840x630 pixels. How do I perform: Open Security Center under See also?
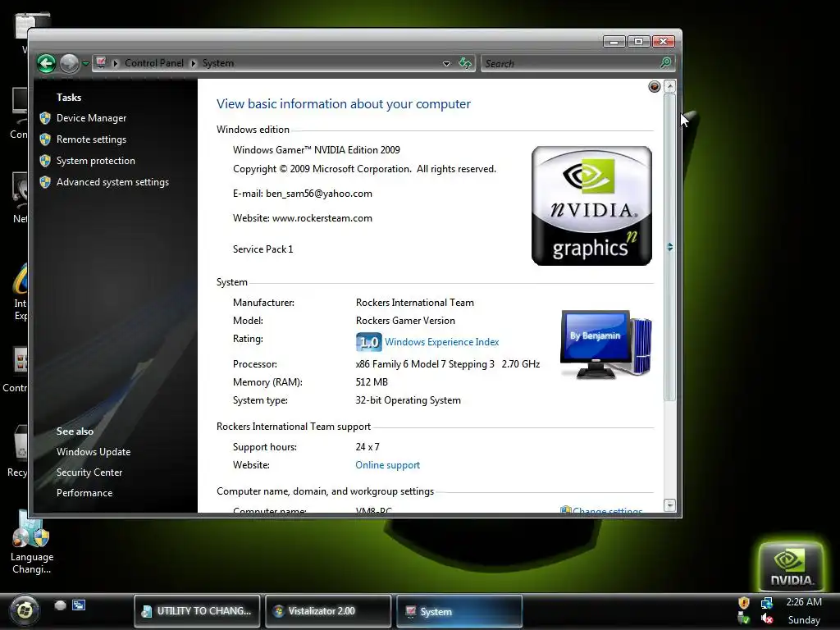pyautogui.click(x=89, y=472)
